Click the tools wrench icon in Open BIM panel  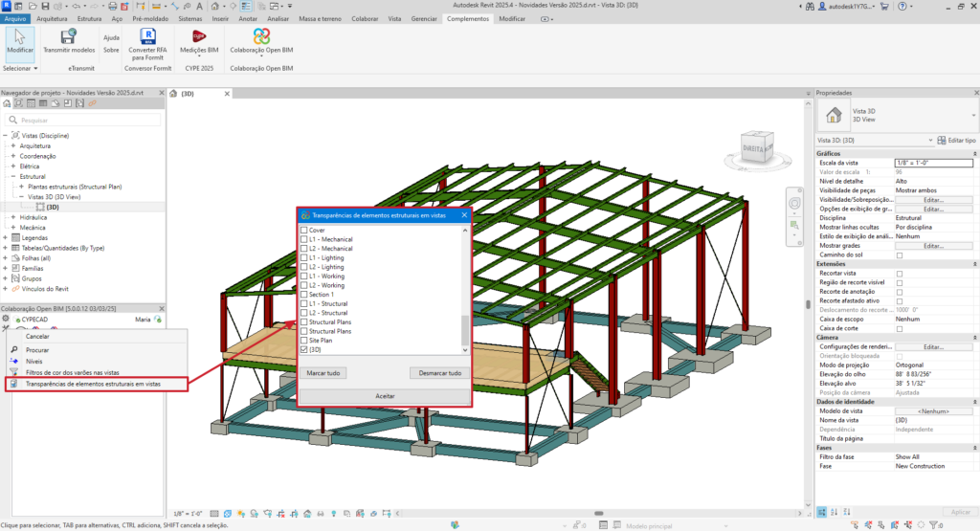[6, 328]
